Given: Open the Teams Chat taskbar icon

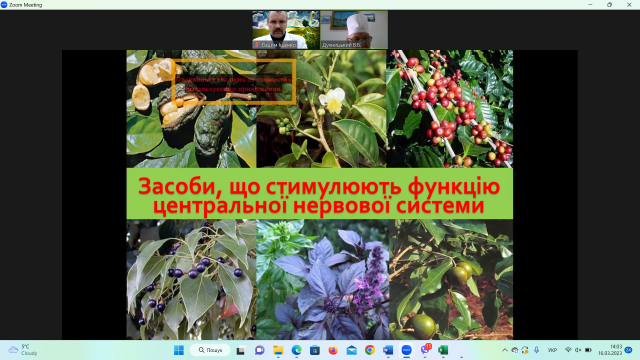Looking at the screenshot, I should (x=260, y=350).
